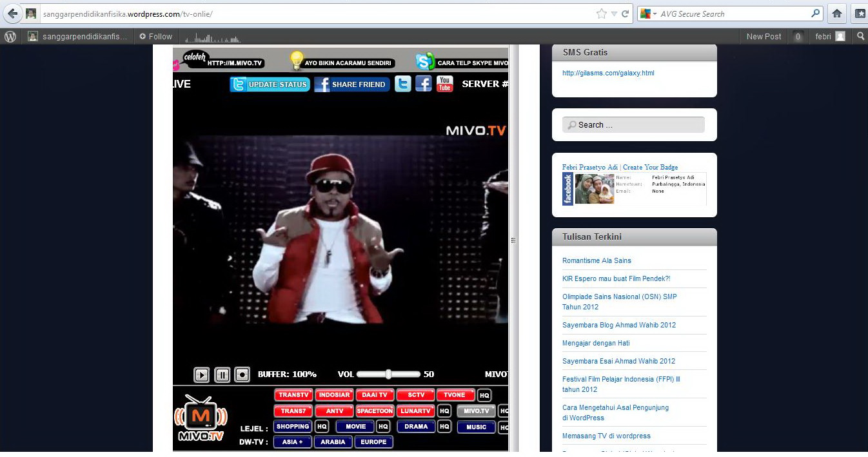Viewport: 868px width, 457px height.
Task: Select the gray MIVO.TV channel button
Action: [476, 411]
